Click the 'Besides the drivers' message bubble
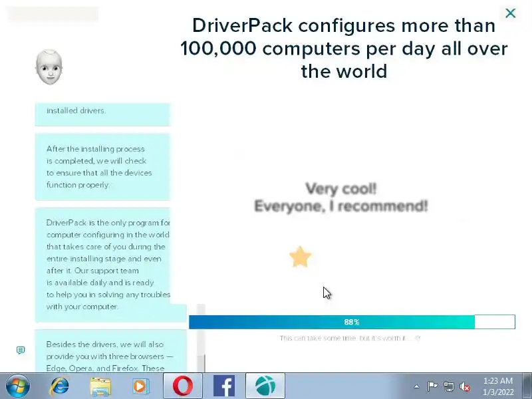 coord(110,351)
